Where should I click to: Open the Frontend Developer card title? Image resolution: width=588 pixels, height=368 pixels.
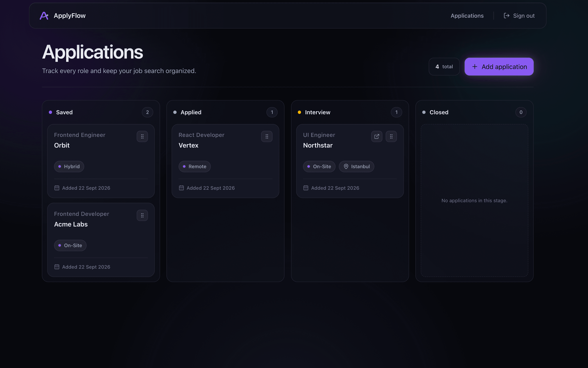(81, 214)
